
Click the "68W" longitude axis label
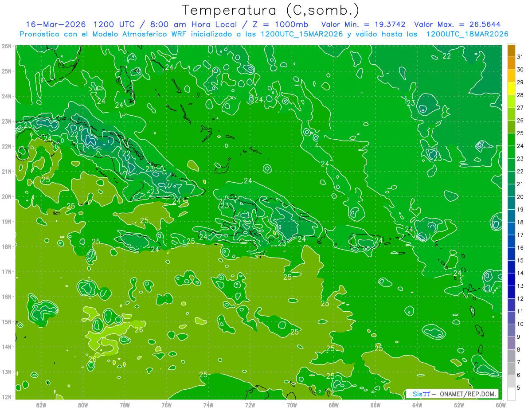point(334,405)
